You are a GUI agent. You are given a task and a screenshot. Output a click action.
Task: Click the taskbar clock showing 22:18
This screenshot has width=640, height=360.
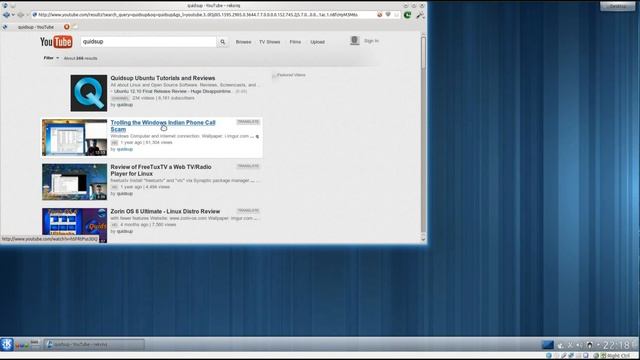pos(616,345)
